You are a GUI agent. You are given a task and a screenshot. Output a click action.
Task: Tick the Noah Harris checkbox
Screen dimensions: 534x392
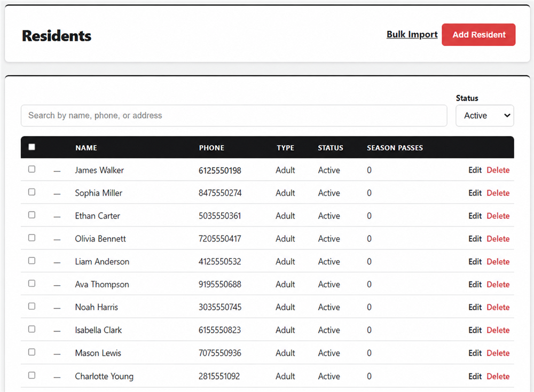point(32,306)
